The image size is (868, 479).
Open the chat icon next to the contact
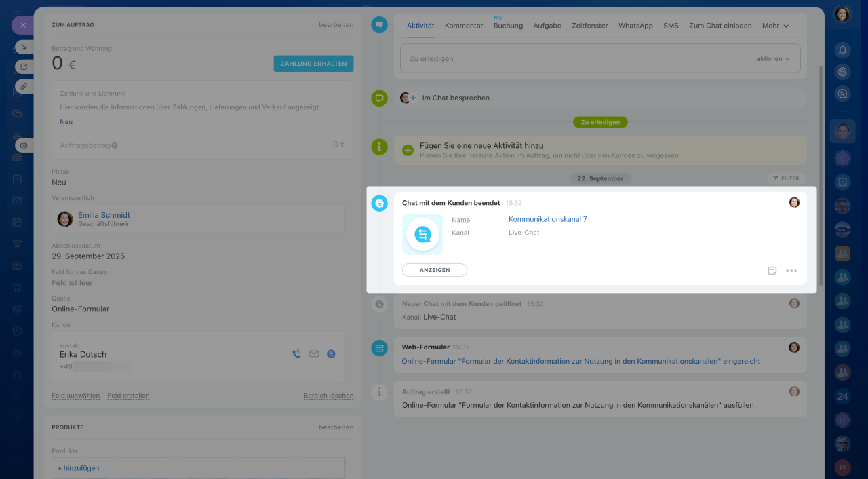pos(331,353)
